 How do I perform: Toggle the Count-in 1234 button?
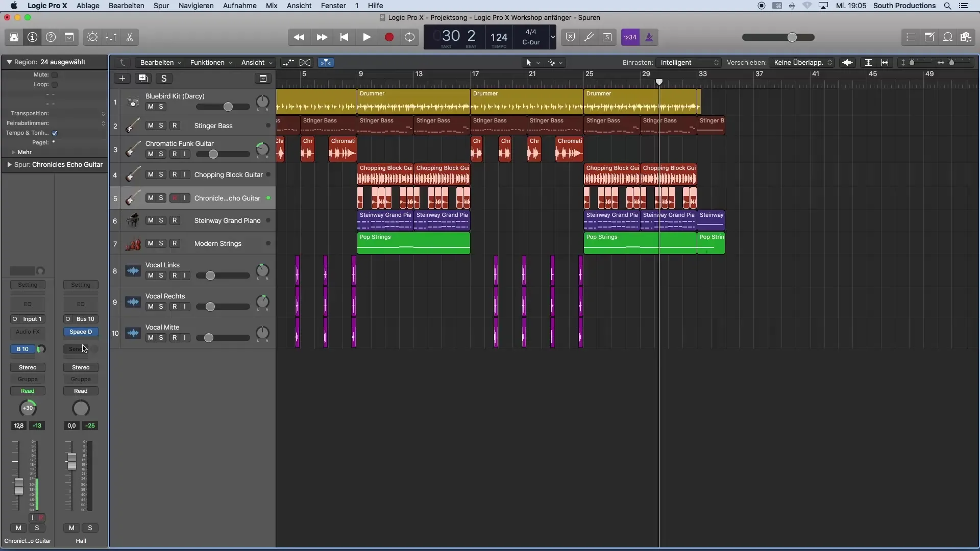tap(630, 37)
